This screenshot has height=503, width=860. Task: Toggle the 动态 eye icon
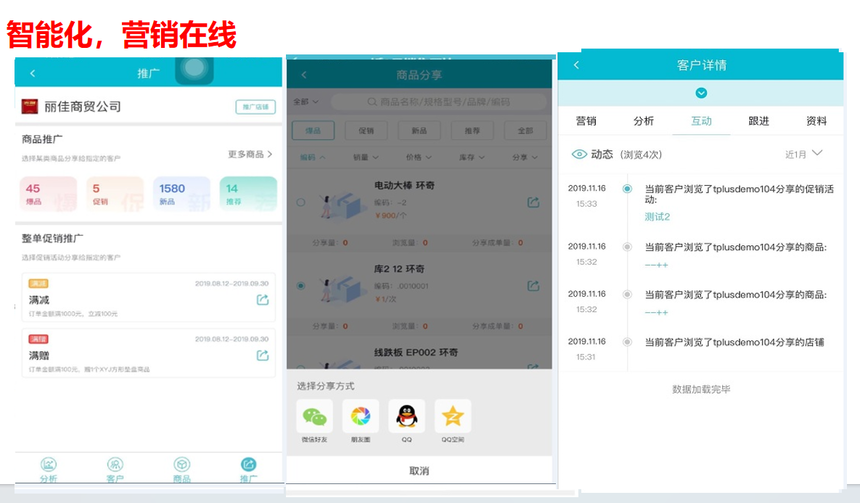click(579, 154)
